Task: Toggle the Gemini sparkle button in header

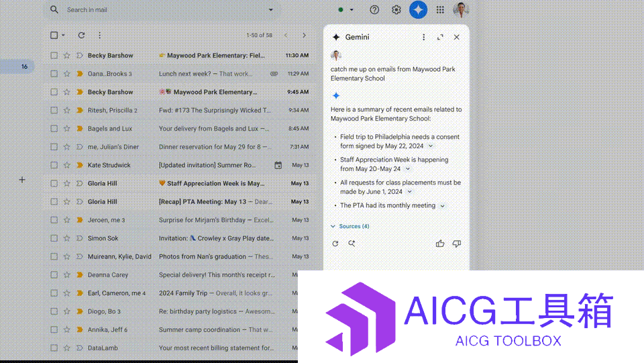Action: [x=418, y=10]
